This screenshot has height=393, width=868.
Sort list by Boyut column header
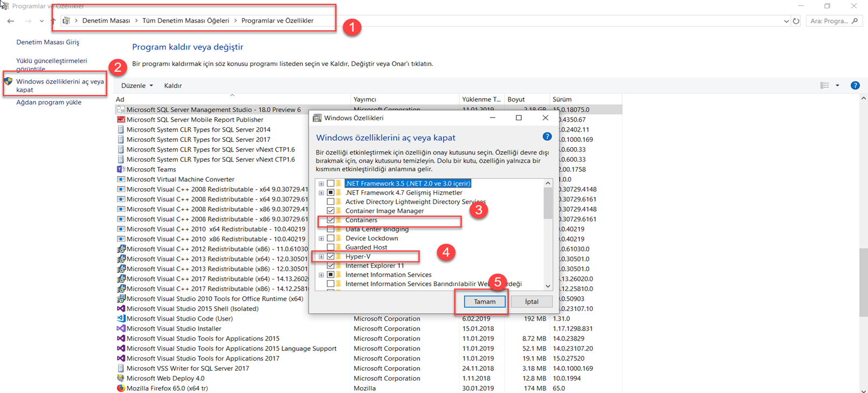[x=526, y=99]
